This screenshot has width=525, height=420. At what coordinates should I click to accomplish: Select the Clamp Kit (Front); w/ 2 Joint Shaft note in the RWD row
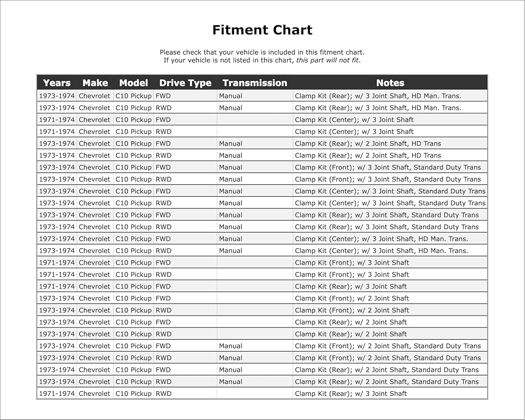[x=352, y=310]
